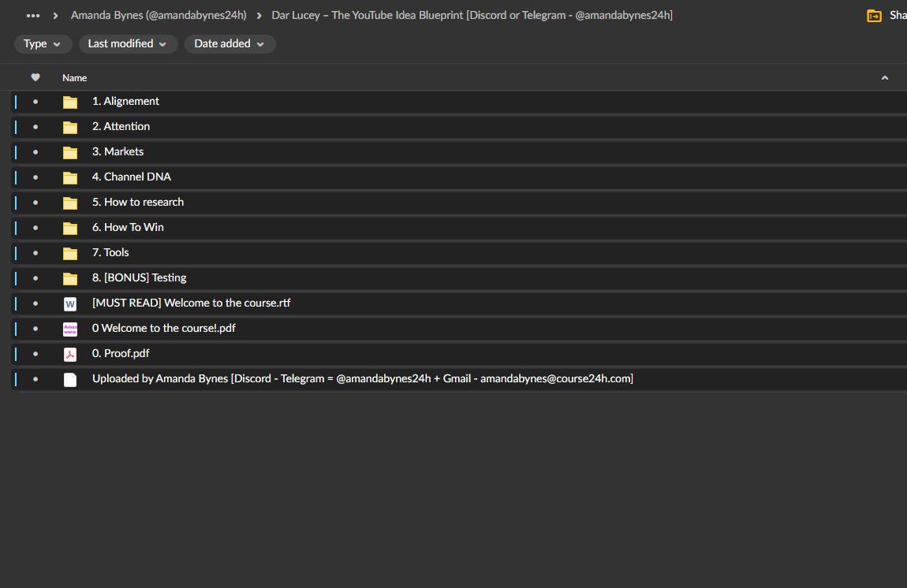907x588 pixels.
Task: Toggle favorite dot for 2. Attention folder
Action: point(35,127)
